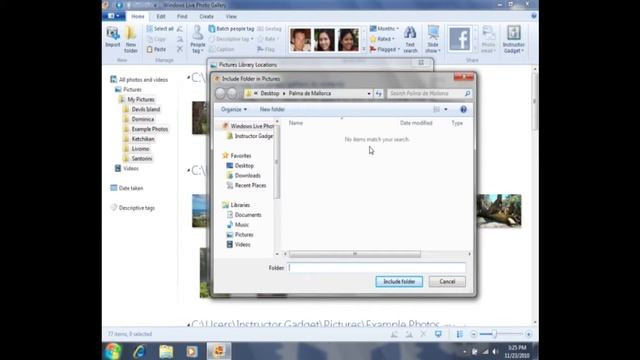Switch to the Create ribbon tab

coord(207,16)
